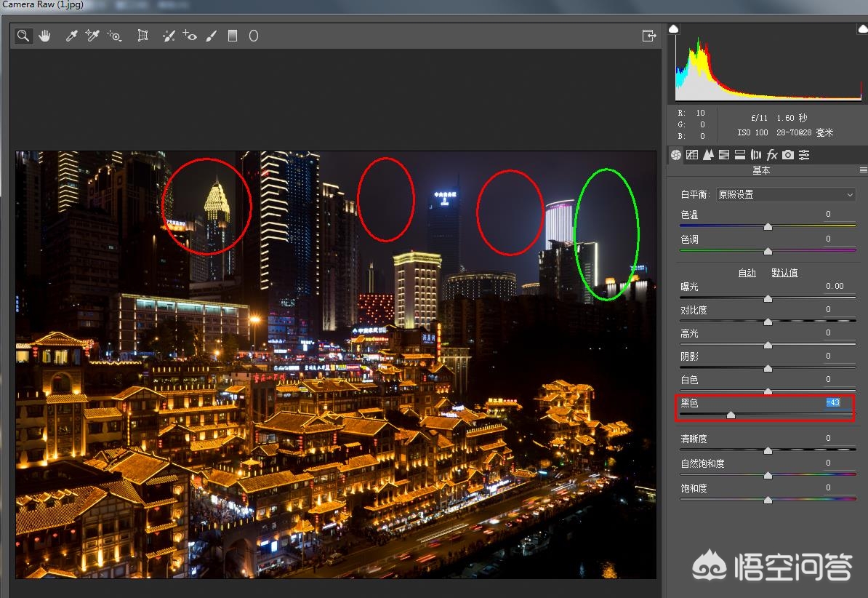Select the Spot Removal tool
Screen dimensions: 868x598
pyautogui.click(x=168, y=35)
